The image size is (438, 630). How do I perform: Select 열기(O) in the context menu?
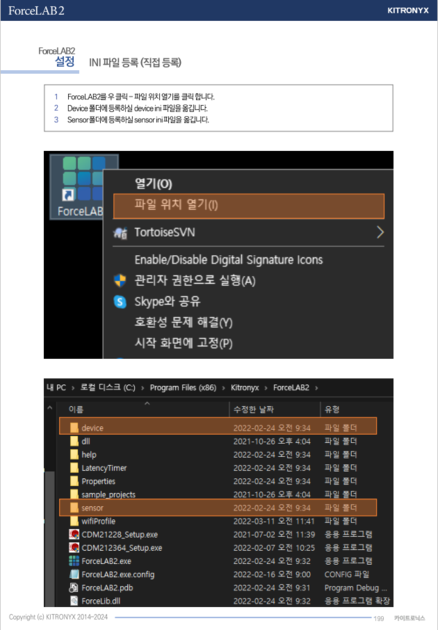pos(153,184)
